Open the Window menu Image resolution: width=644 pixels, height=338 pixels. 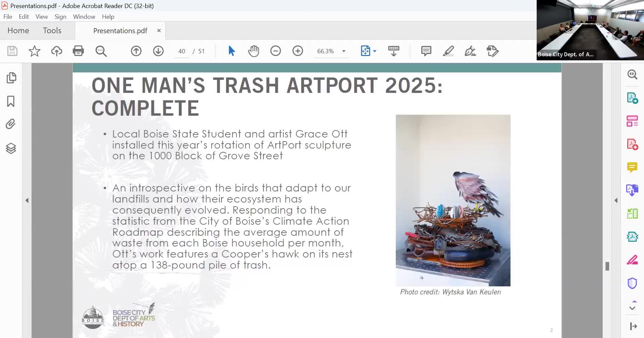click(84, 16)
